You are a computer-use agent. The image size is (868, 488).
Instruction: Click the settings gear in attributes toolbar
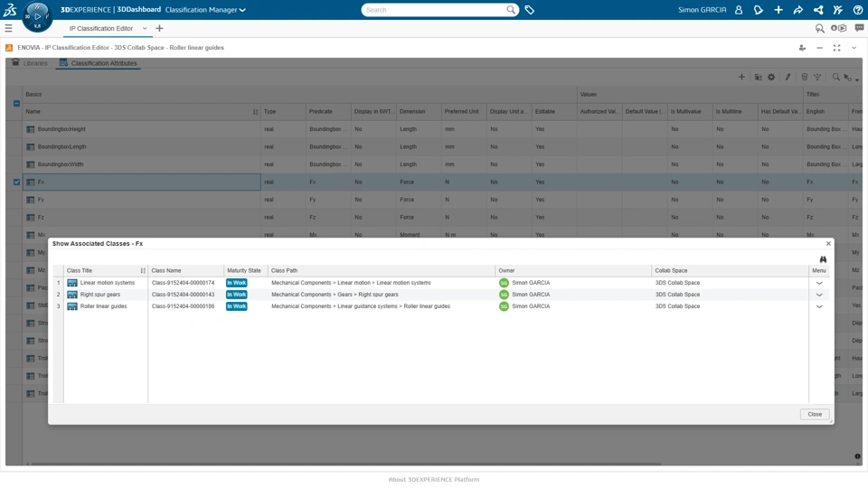pyautogui.click(x=771, y=77)
